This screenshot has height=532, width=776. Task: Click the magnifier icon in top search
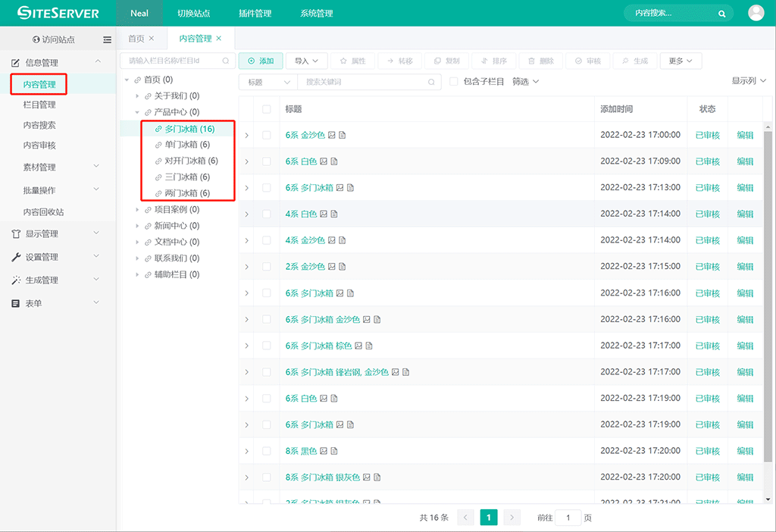tap(722, 14)
